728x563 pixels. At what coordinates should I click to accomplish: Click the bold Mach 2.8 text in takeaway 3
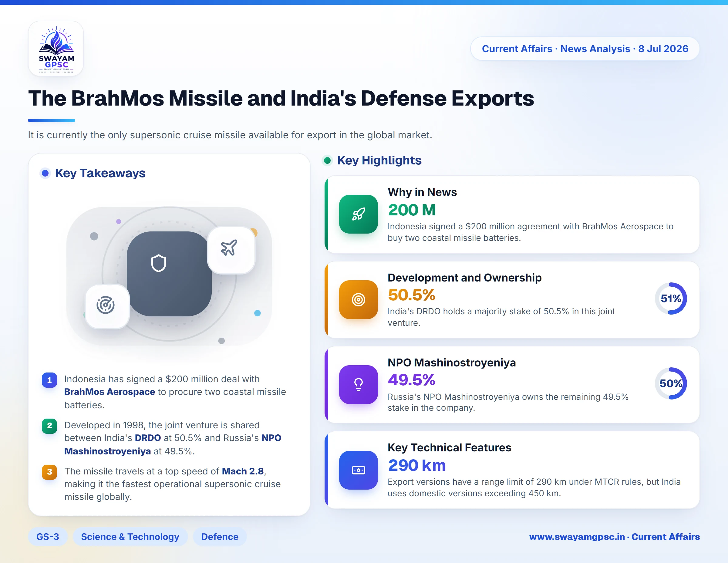coord(243,471)
